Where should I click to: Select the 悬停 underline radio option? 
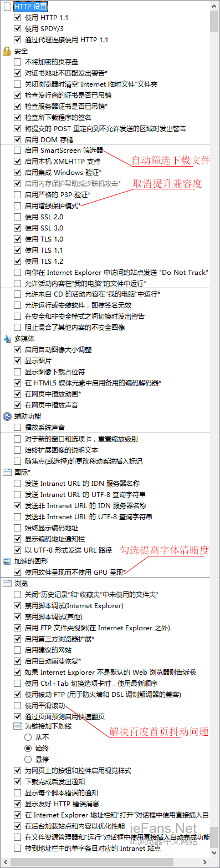[x=28, y=759]
